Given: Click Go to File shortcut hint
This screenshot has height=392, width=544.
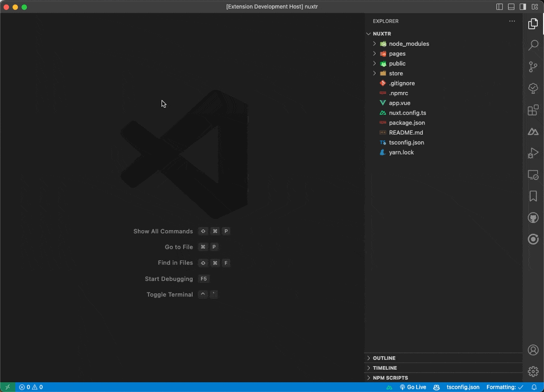Looking at the screenshot, I should click(192, 247).
